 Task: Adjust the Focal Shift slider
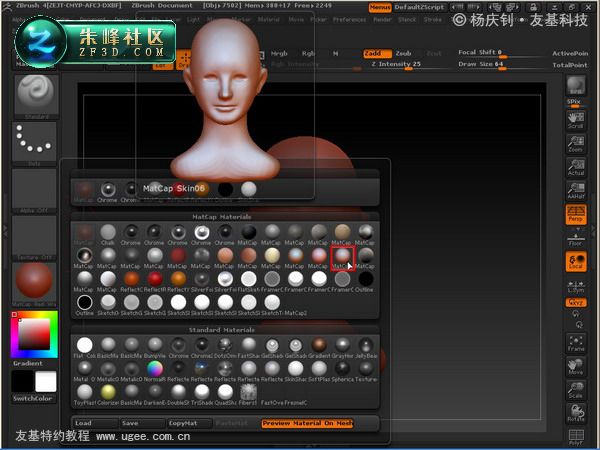[500, 53]
